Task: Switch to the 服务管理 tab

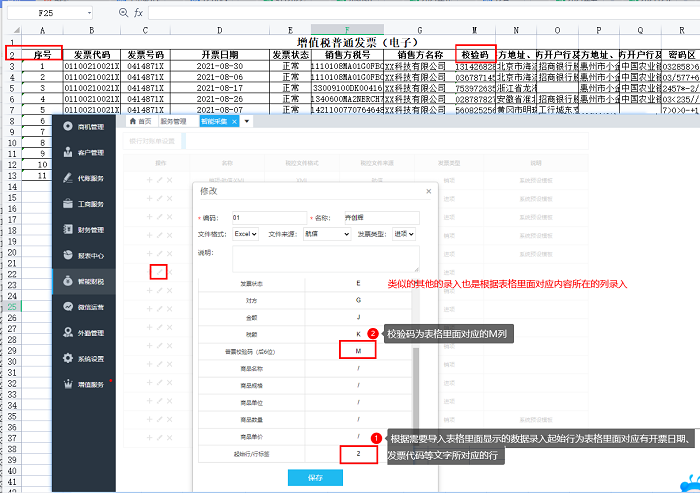Action: 173,121
